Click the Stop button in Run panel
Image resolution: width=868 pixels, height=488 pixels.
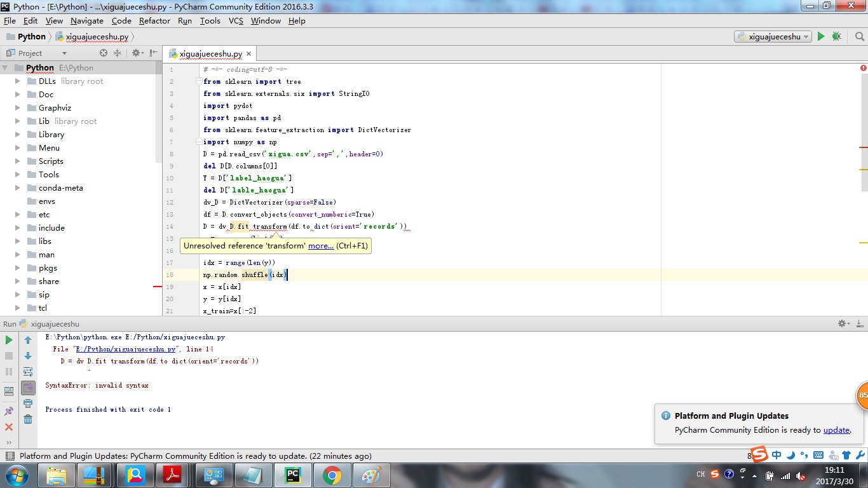[x=9, y=356]
